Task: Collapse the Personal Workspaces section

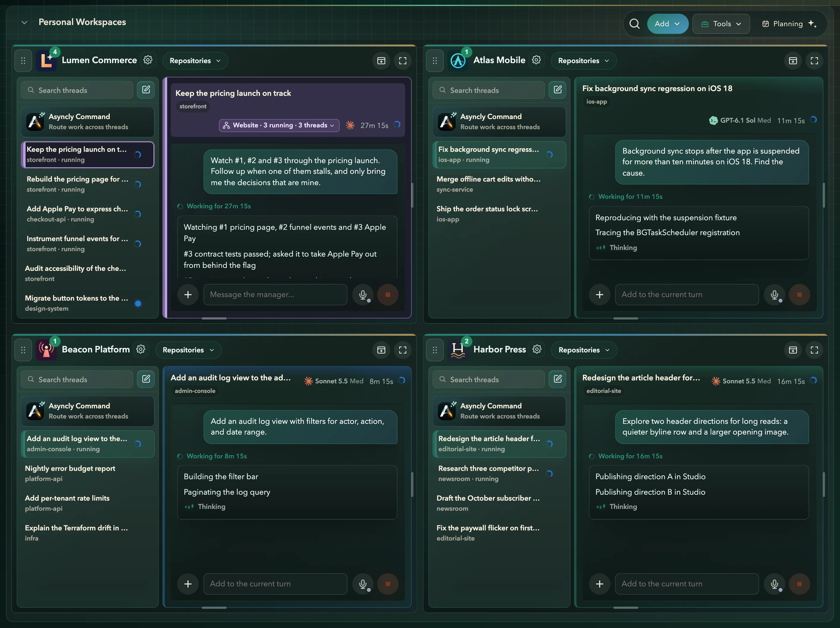Action: (x=24, y=22)
